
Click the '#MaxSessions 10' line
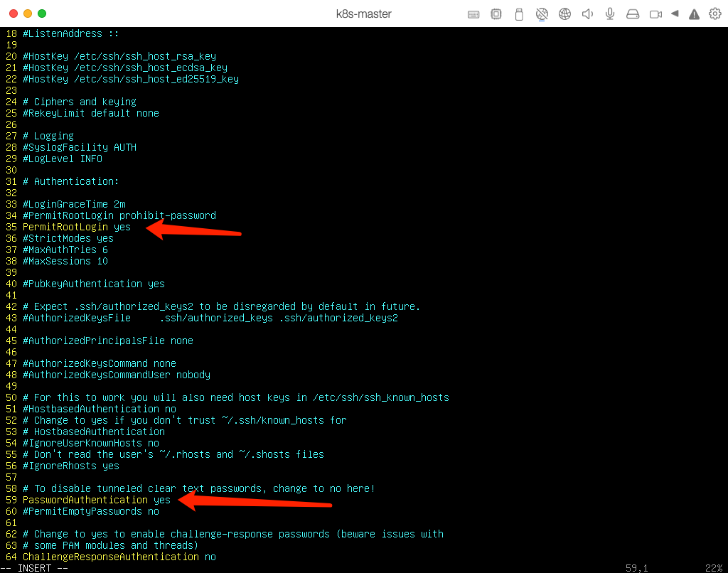point(65,261)
